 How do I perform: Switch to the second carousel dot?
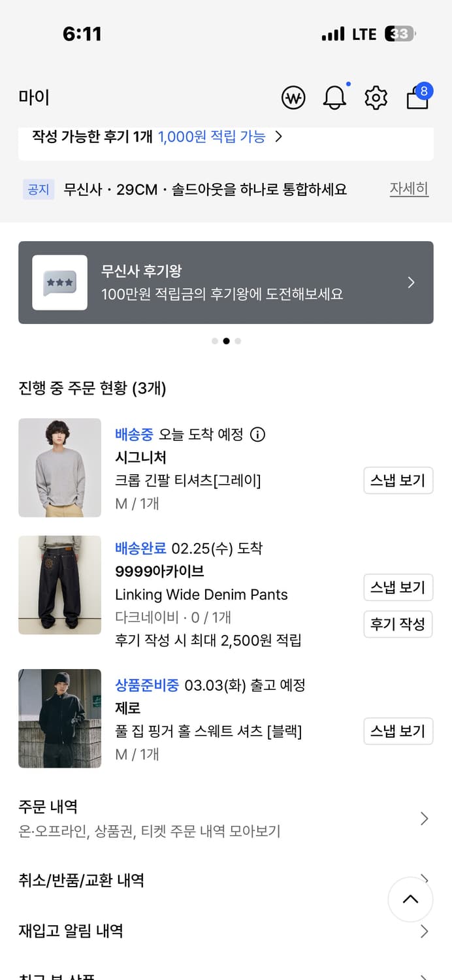[x=226, y=341]
